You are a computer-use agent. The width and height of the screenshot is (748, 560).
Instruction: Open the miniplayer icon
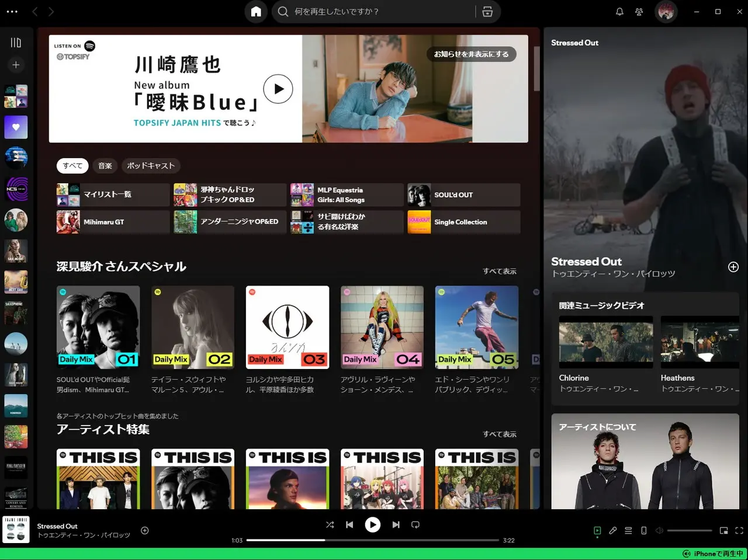pos(723,531)
